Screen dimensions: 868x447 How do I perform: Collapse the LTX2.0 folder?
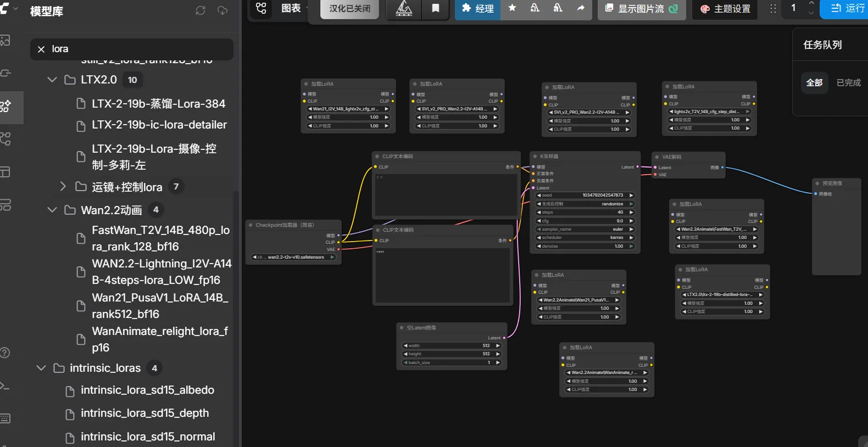(52, 80)
